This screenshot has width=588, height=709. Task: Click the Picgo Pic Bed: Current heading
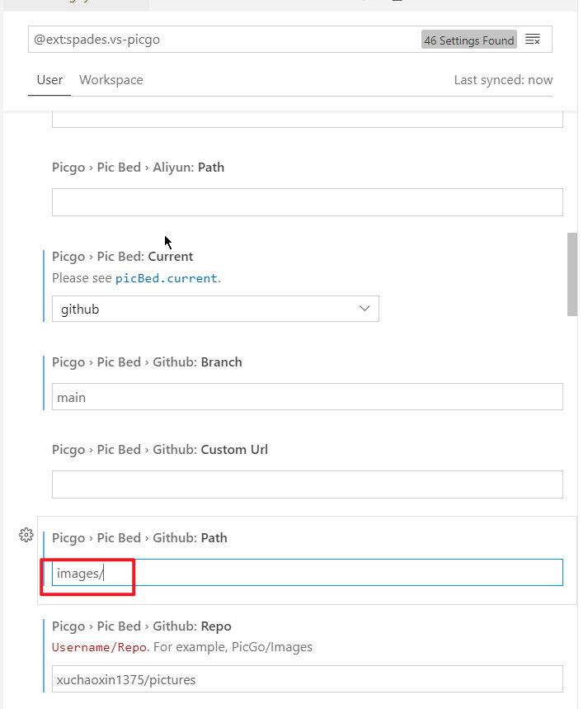[x=123, y=257]
